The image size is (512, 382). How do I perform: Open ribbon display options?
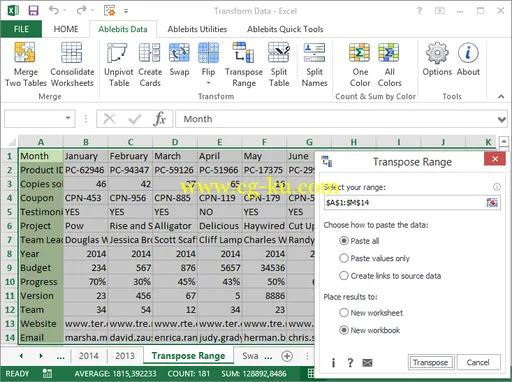[x=440, y=11]
